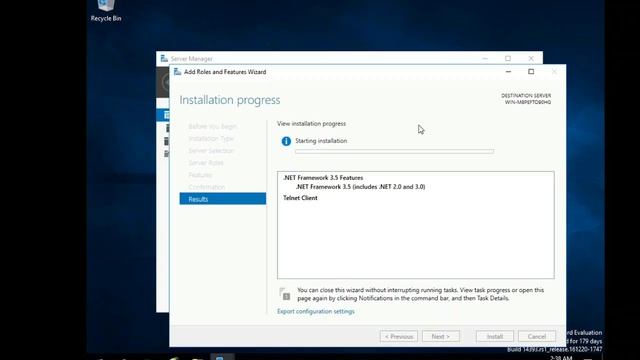Click the blue info icon beside Starting installation
This screenshot has height=360, width=640.
pyautogui.click(x=286, y=141)
